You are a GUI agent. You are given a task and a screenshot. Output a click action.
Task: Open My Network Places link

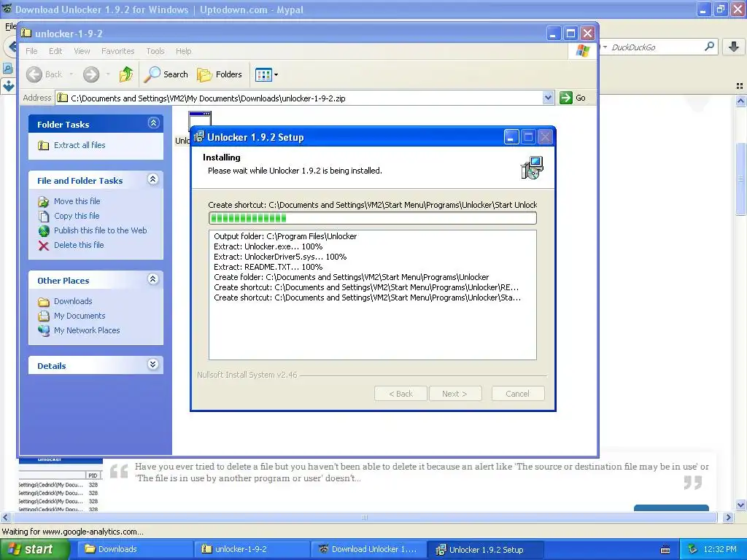click(87, 330)
